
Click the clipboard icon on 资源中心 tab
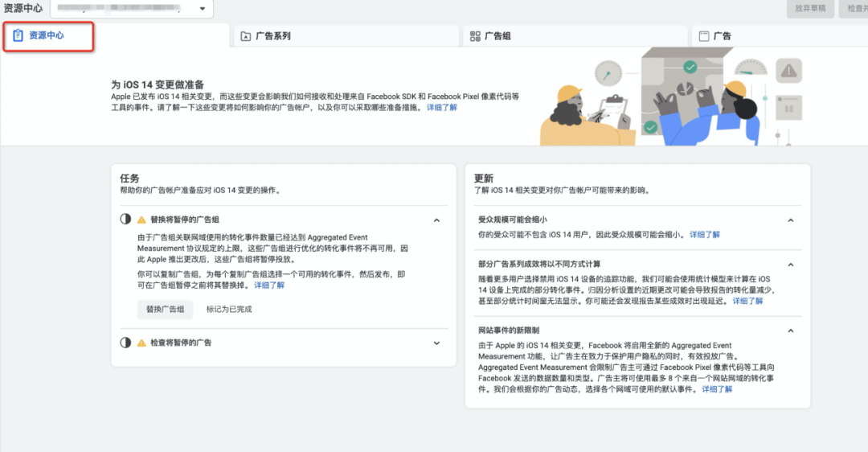point(18,35)
